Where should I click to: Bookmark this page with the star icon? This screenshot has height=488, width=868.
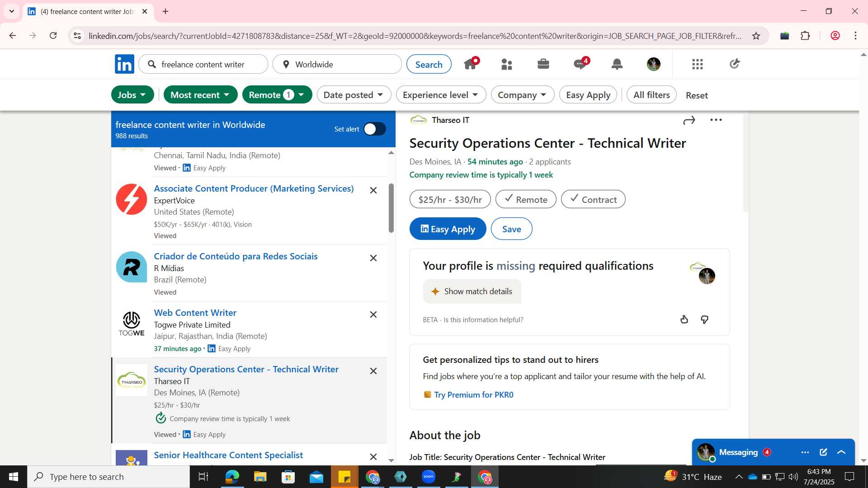click(756, 36)
